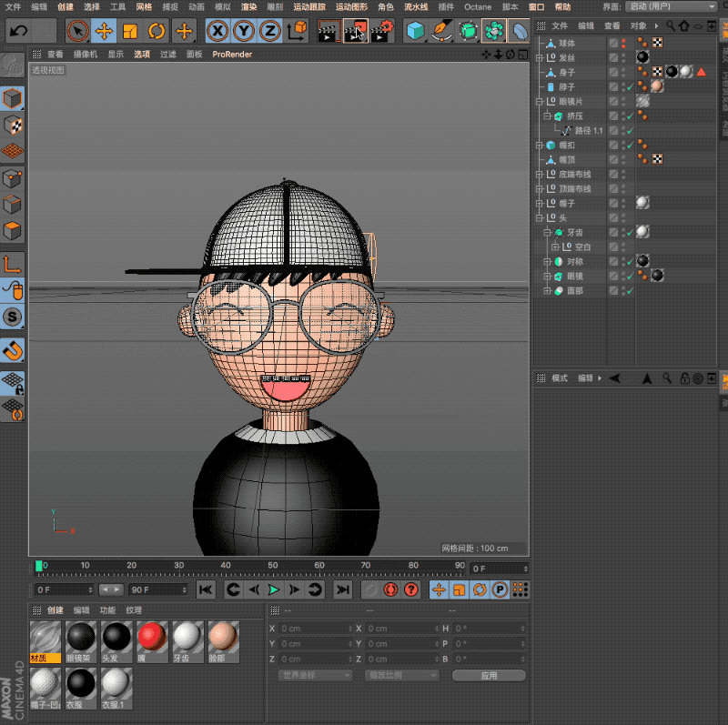
Task: Go to the start of animation
Action: coord(206,590)
